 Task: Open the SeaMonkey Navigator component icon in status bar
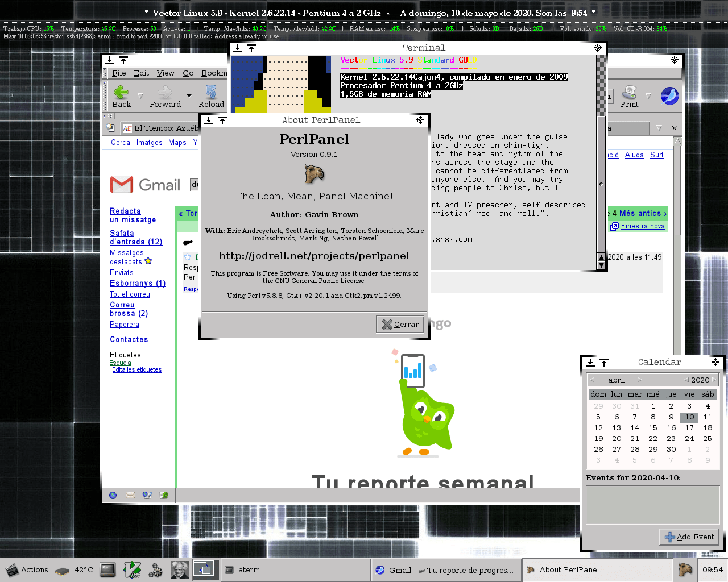click(x=113, y=495)
